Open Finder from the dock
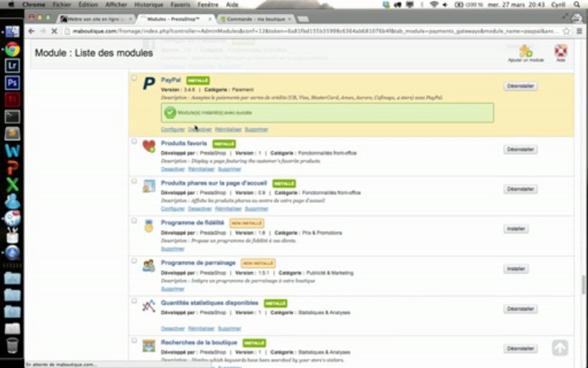 [x=12, y=32]
